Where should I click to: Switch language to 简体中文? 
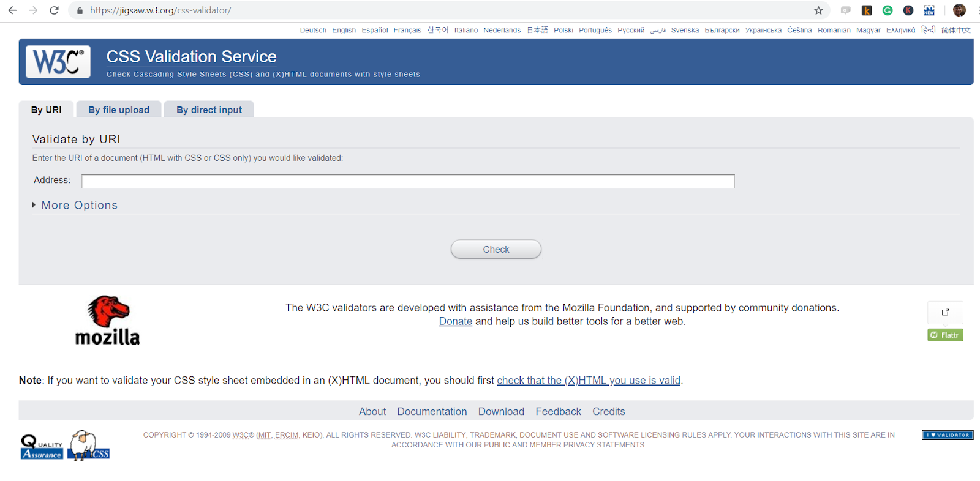point(956,30)
